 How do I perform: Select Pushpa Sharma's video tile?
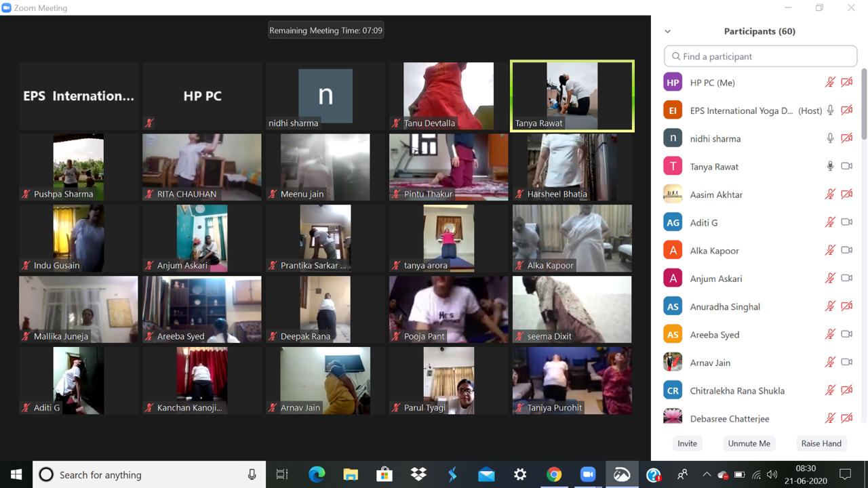(x=78, y=167)
